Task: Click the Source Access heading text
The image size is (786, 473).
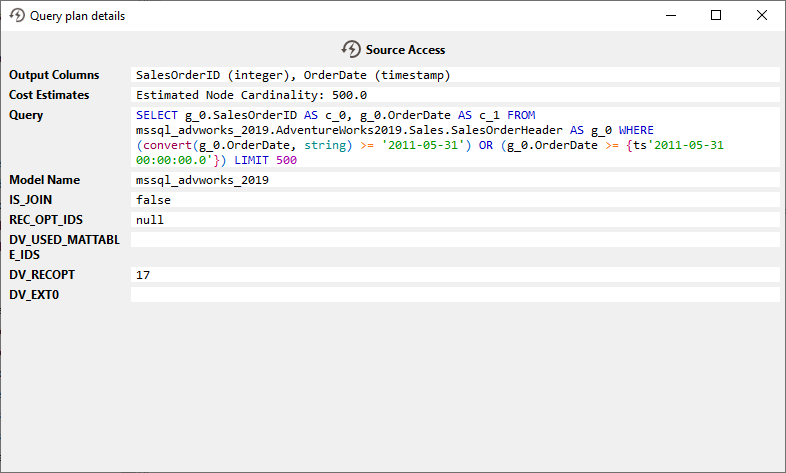Action: pyautogui.click(x=405, y=50)
